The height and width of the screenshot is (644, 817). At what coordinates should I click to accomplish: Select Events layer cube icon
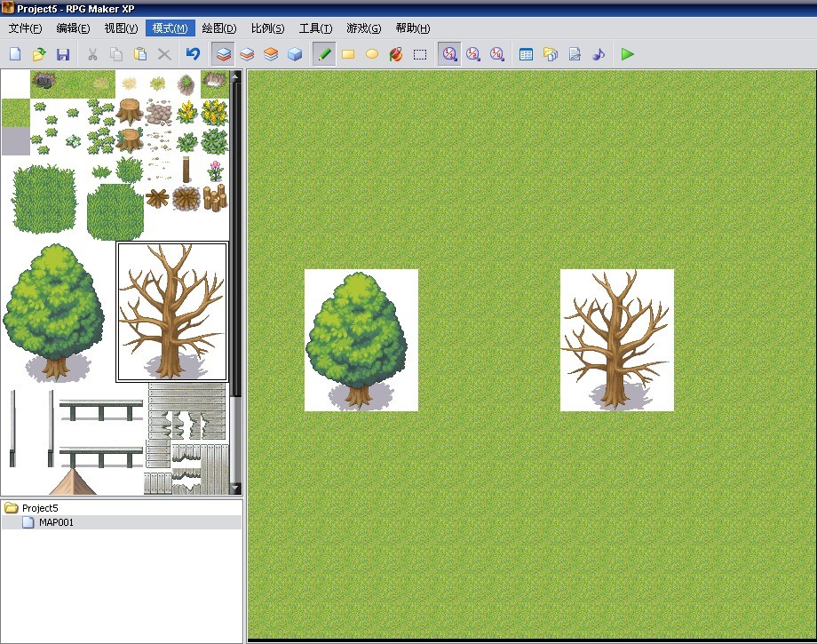295,54
